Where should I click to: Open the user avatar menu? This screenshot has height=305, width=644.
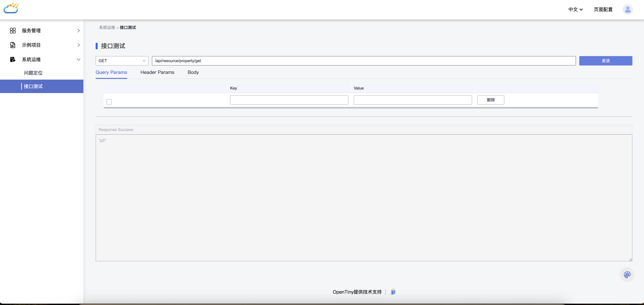628,10
